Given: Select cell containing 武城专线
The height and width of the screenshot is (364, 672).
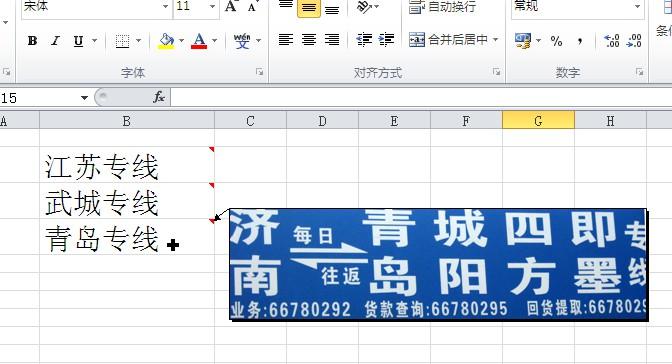Looking at the screenshot, I should click(127, 201).
